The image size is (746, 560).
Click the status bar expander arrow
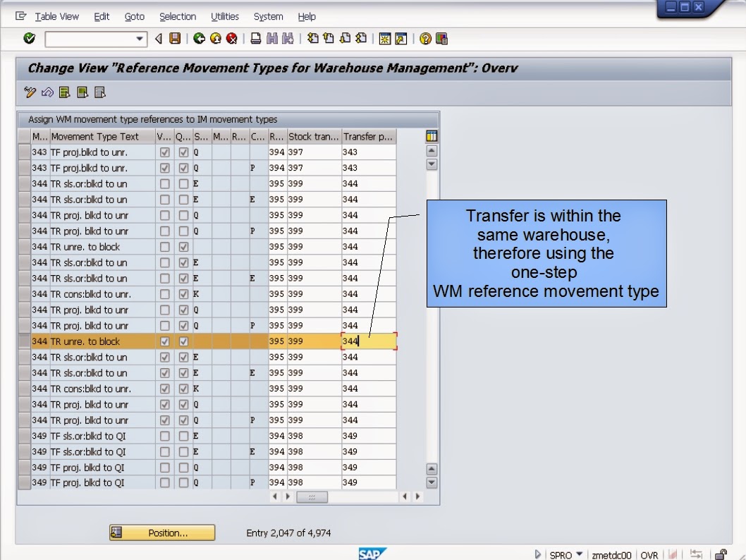point(537,555)
